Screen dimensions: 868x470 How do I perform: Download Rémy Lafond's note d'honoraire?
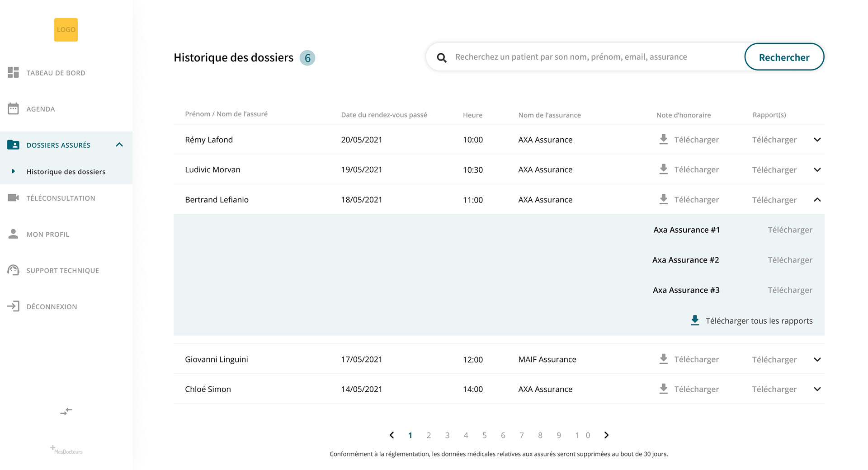pyautogui.click(x=697, y=140)
